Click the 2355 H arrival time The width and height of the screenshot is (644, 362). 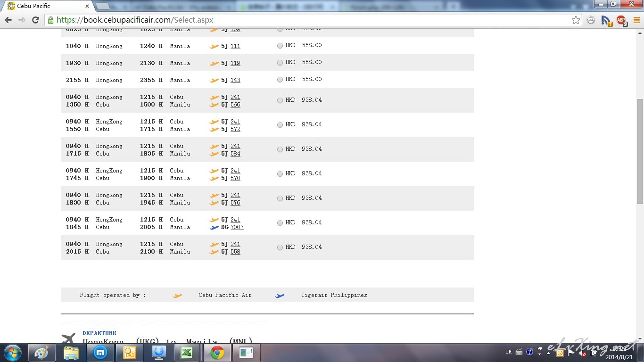tap(151, 80)
